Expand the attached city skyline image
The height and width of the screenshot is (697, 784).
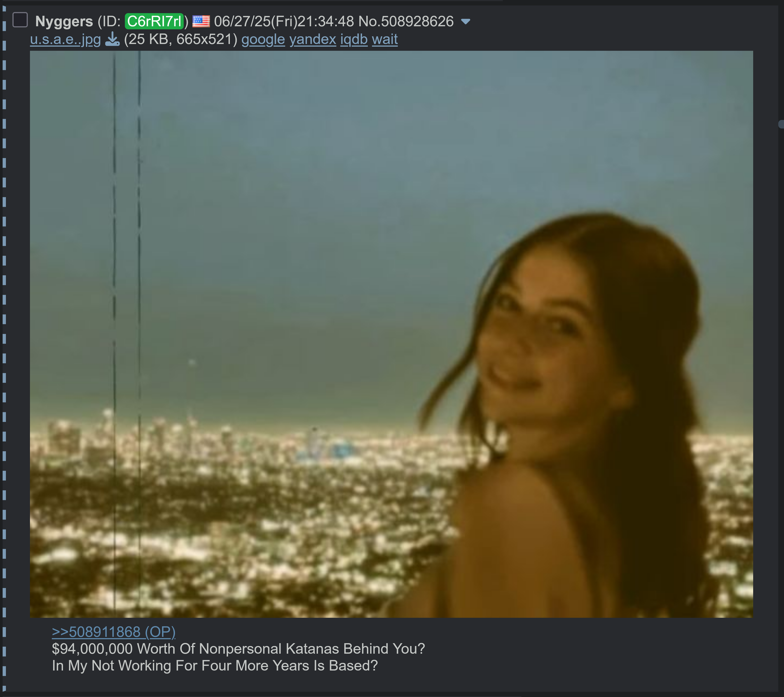pyautogui.click(x=391, y=334)
